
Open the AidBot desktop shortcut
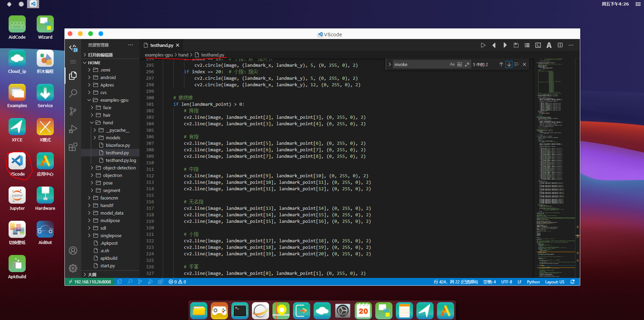(45, 233)
